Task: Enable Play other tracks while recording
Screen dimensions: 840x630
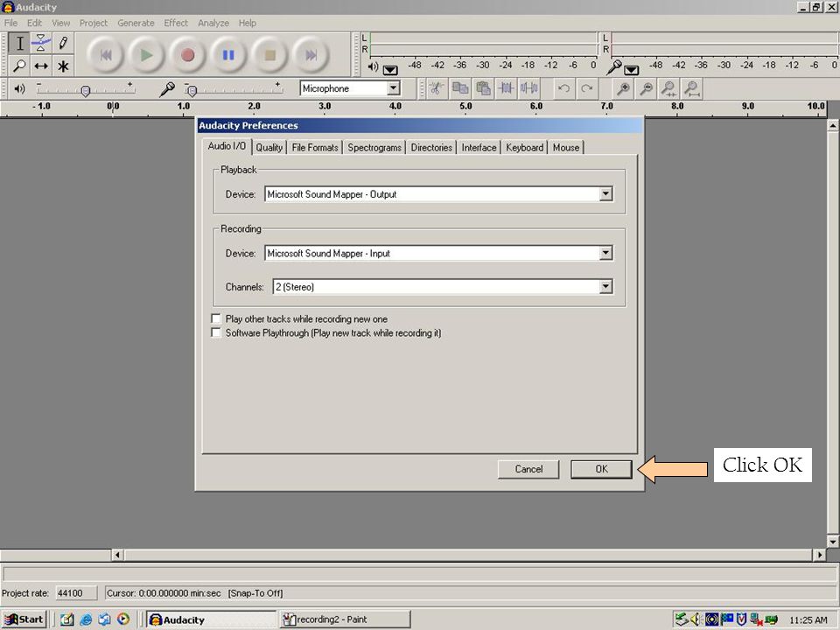Action: point(216,318)
